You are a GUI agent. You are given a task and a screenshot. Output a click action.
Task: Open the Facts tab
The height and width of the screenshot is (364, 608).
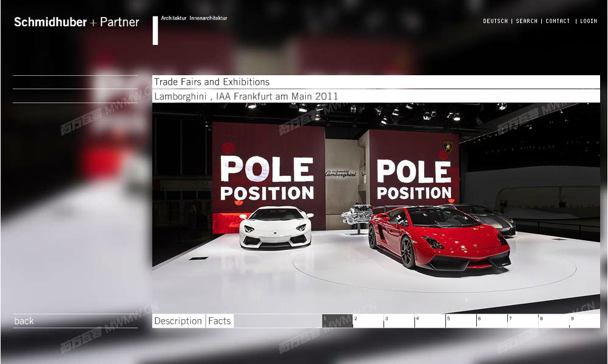pyautogui.click(x=220, y=321)
